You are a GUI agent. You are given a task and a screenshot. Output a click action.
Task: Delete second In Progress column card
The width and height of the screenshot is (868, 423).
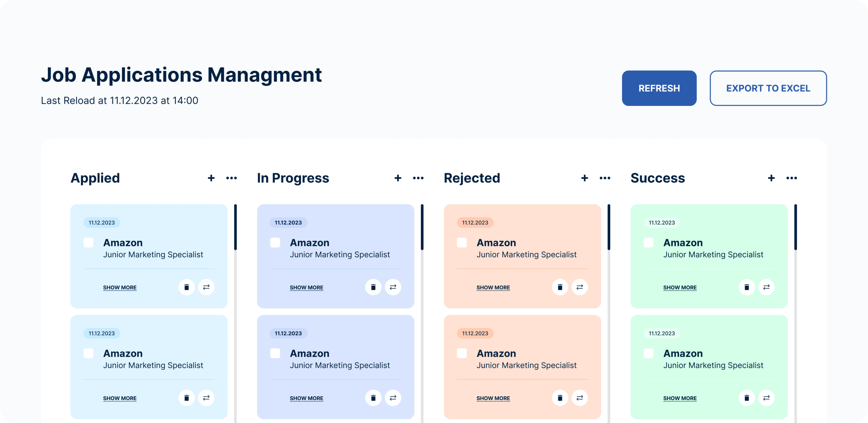(x=373, y=398)
